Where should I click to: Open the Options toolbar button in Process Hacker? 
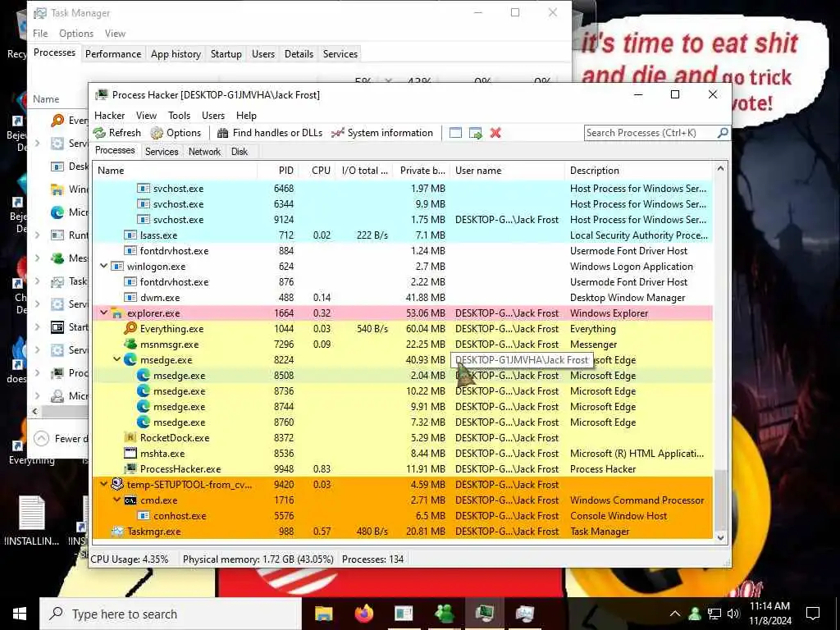176,133
